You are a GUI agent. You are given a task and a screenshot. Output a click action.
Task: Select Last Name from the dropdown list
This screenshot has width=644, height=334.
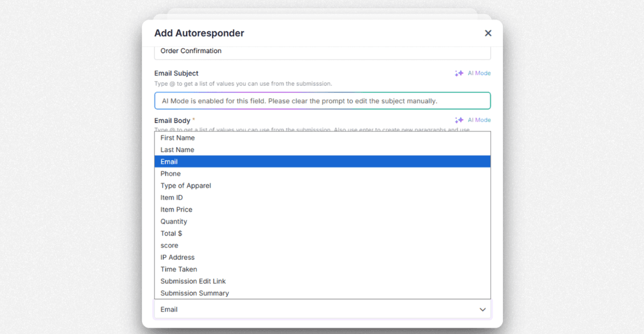(323, 150)
